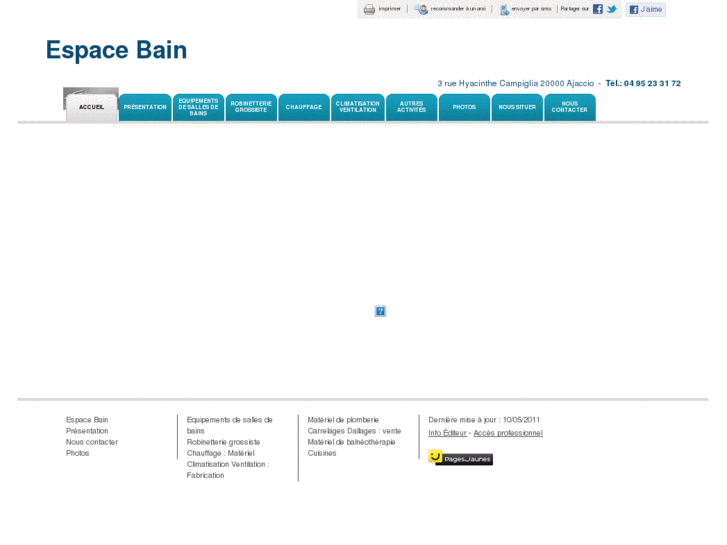Image resolution: width=727 pixels, height=545 pixels.
Task: Click the send by SMS phone icon
Action: 504,10
